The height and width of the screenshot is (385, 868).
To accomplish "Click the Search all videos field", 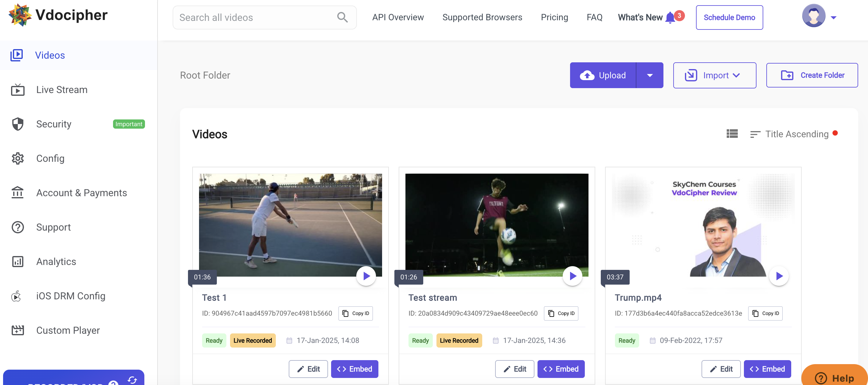I will [256, 17].
